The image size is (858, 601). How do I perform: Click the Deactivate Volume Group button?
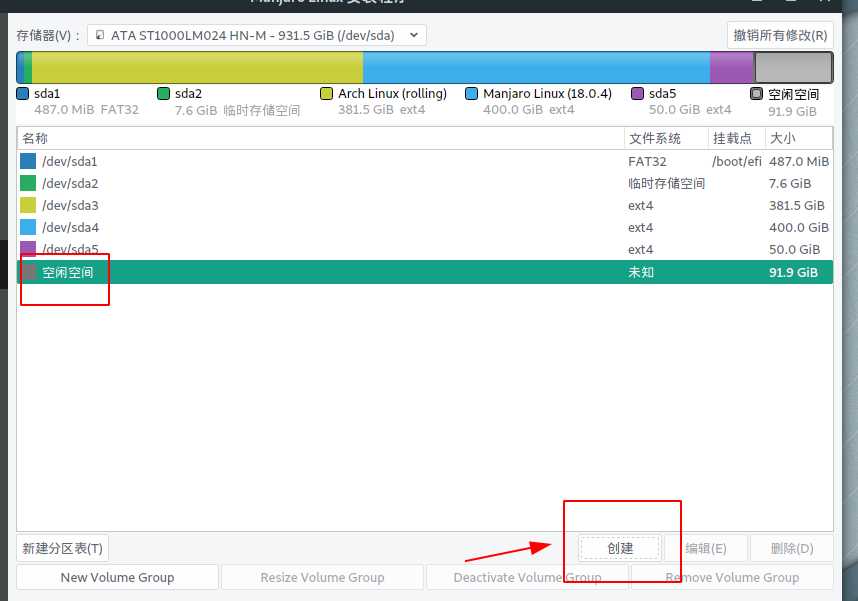pos(527,577)
